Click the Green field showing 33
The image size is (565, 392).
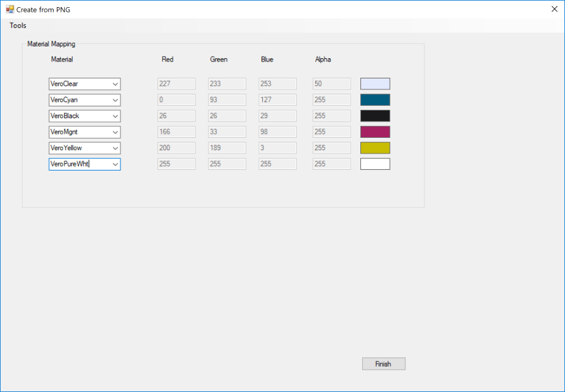tap(227, 132)
